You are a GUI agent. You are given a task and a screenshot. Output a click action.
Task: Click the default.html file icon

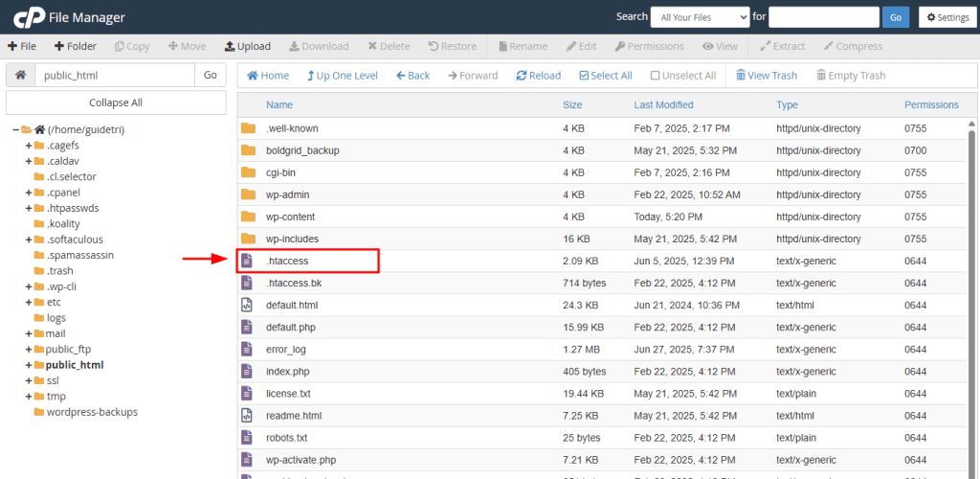point(247,305)
